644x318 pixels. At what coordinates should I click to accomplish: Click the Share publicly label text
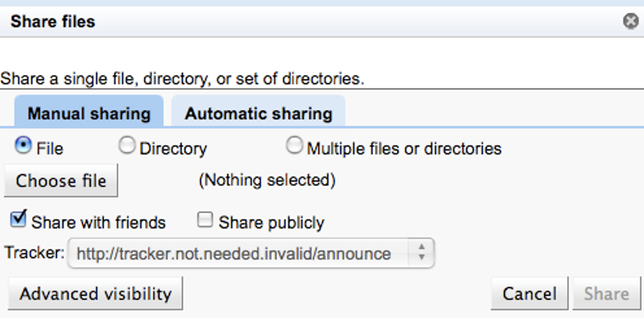271,223
